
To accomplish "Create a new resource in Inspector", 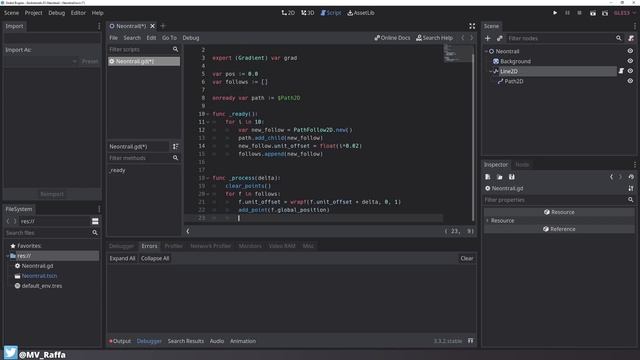I will (x=488, y=177).
